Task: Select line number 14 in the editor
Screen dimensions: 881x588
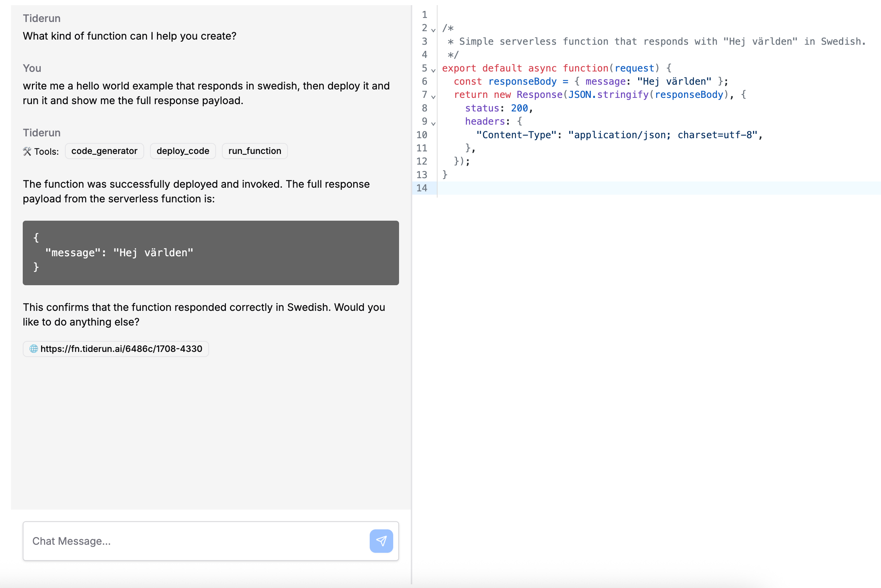Action: 424,188
